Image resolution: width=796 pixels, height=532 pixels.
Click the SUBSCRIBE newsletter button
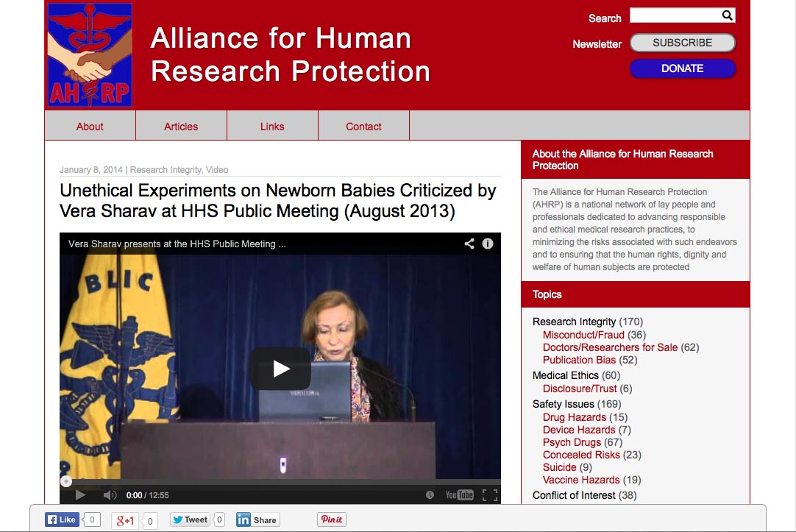(x=682, y=43)
